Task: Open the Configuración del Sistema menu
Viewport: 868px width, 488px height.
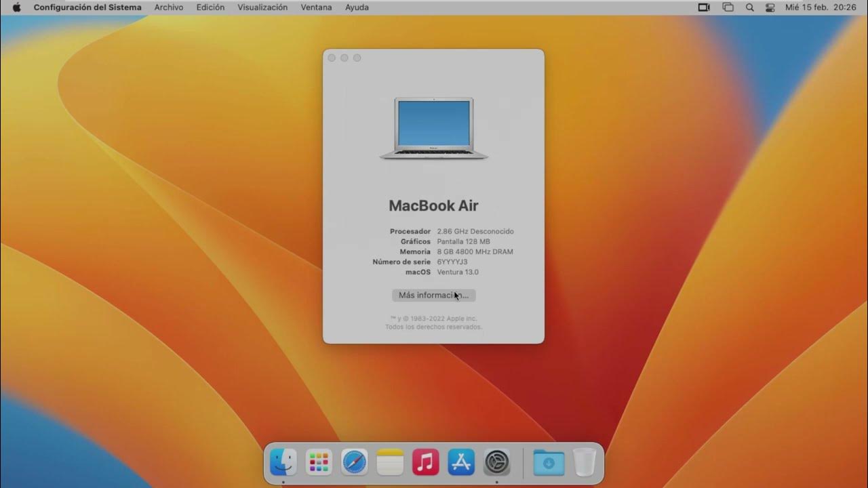Action: pyautogui.click(x=87, y=7)
